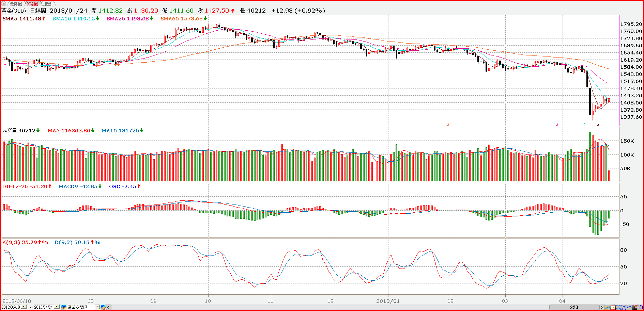The image size is (644, 311).
Task: Open the start date 2012/06/18 dropdown
Action: [24, 307]
